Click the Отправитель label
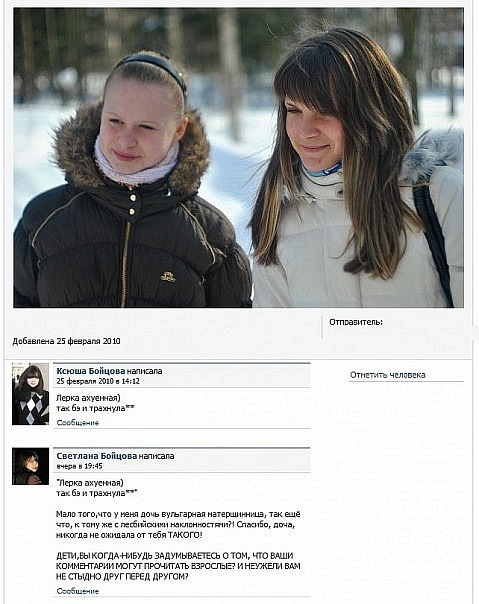 [x=356, y=322]
